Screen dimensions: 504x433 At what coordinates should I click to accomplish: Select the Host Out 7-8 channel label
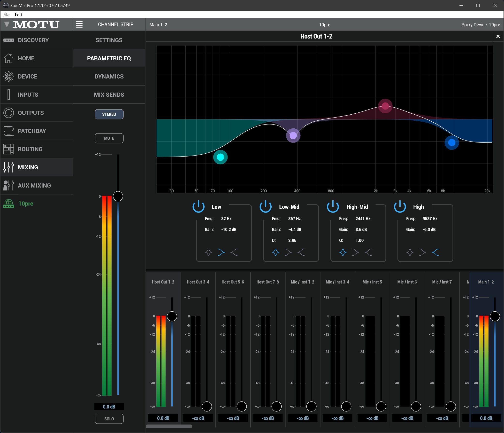pos(267,282)
